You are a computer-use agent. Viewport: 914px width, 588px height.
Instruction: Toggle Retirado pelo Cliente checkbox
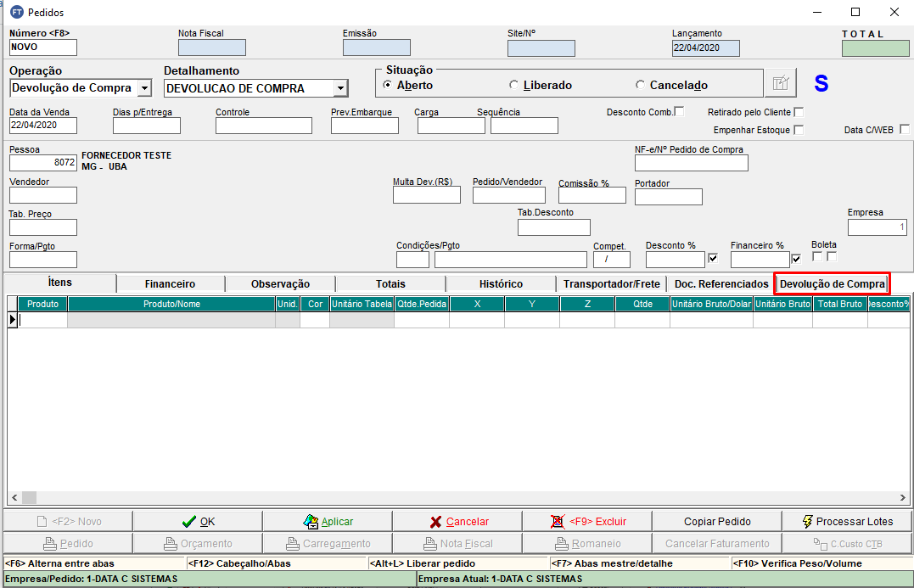coord(799,112)
